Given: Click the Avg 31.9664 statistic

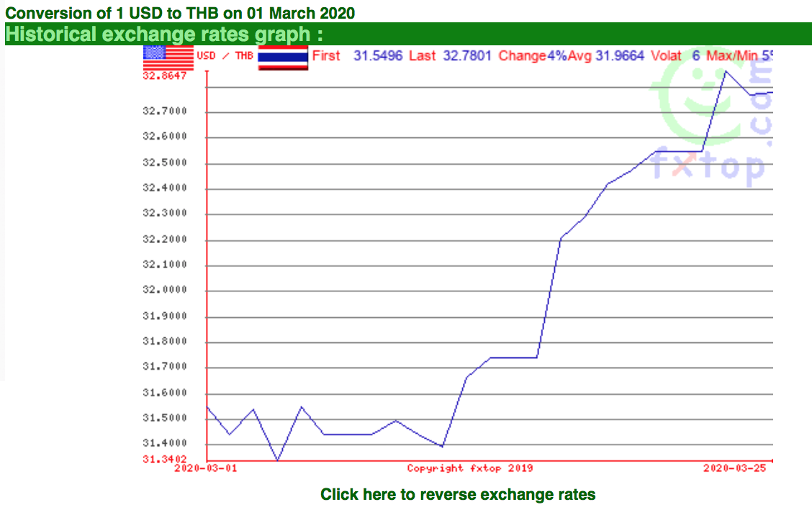Looking at the screenshot, I should (x=606, y=55).
